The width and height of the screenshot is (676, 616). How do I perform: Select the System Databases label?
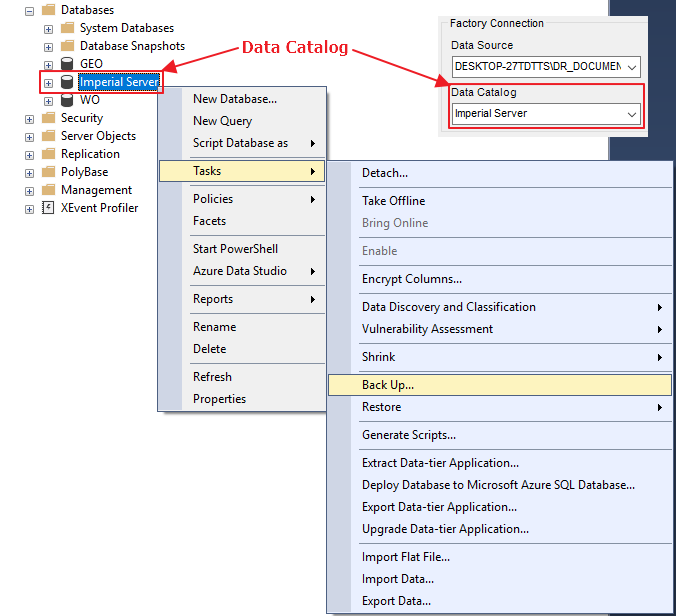[x=127, y=28]
